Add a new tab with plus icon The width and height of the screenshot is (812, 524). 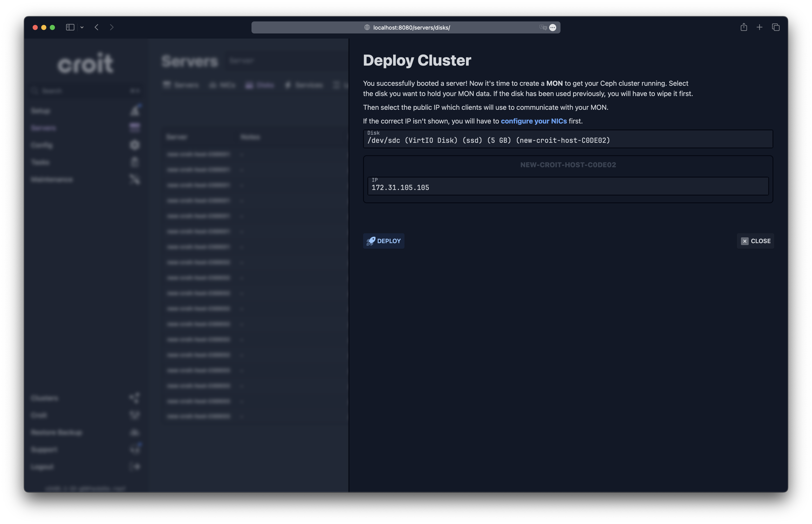tap(759, 27)
